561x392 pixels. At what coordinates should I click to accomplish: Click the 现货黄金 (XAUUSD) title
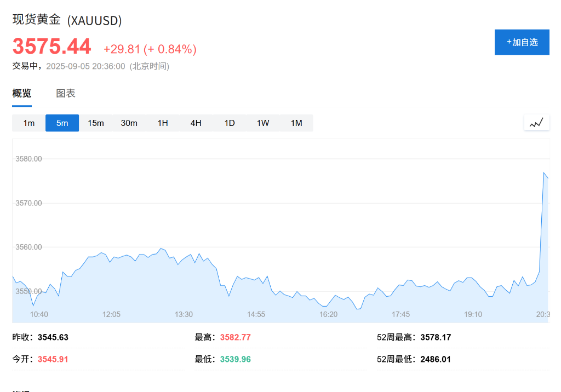click(x=67, y=20)
